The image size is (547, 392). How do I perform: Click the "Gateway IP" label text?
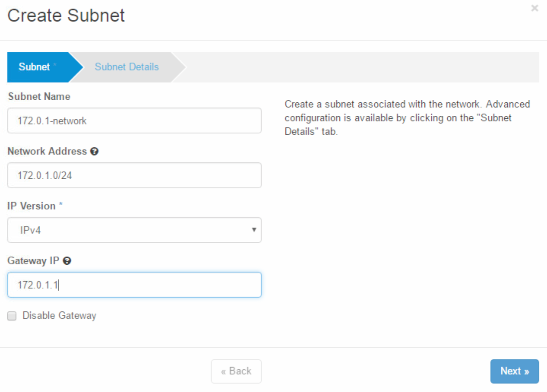pyautogui.click(x=33, y=261)
